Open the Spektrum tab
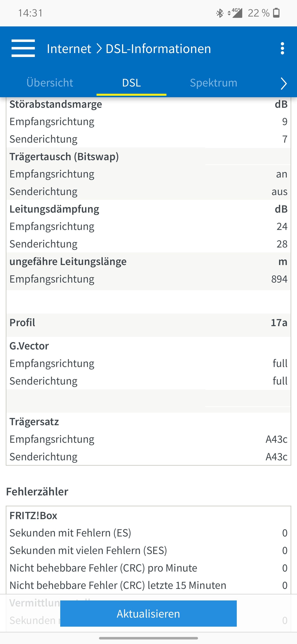 (213, 83)
